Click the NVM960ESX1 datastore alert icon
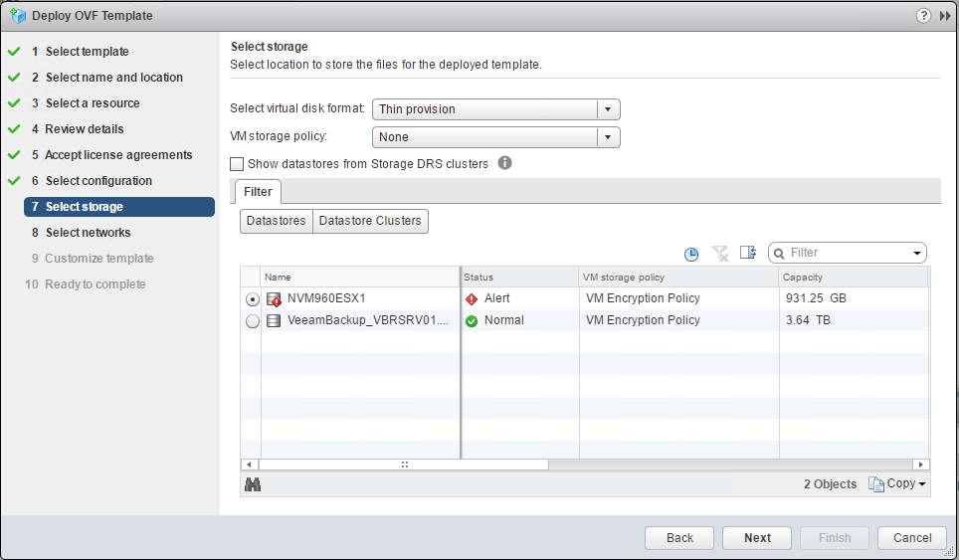The width and height of the screenshot is (959, 560). (x=274, y=299)
